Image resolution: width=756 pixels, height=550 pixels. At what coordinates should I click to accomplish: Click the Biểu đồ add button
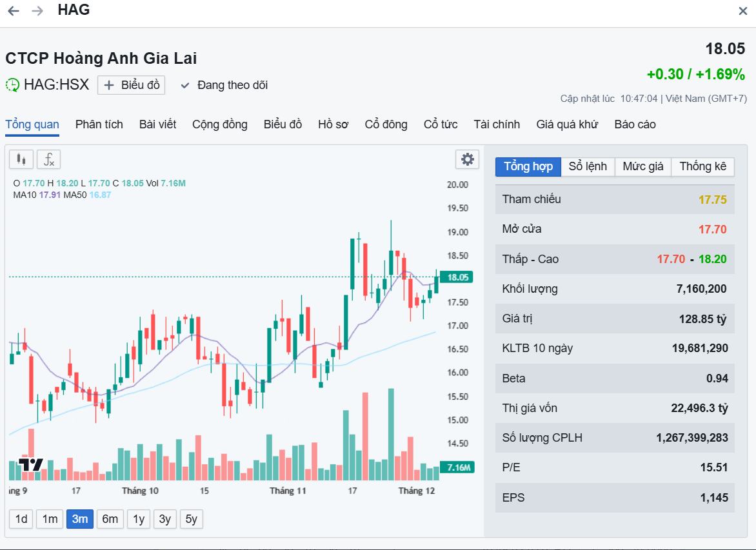pos(132,85)
